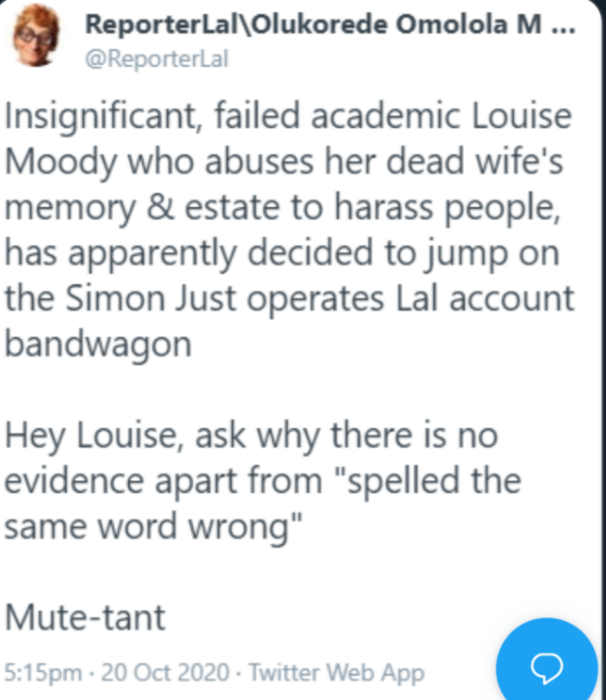Image resolution: width=606 pixels, height=700 pixels.
Task: Click the word bandwagon
Action: [x=98, y=345]
